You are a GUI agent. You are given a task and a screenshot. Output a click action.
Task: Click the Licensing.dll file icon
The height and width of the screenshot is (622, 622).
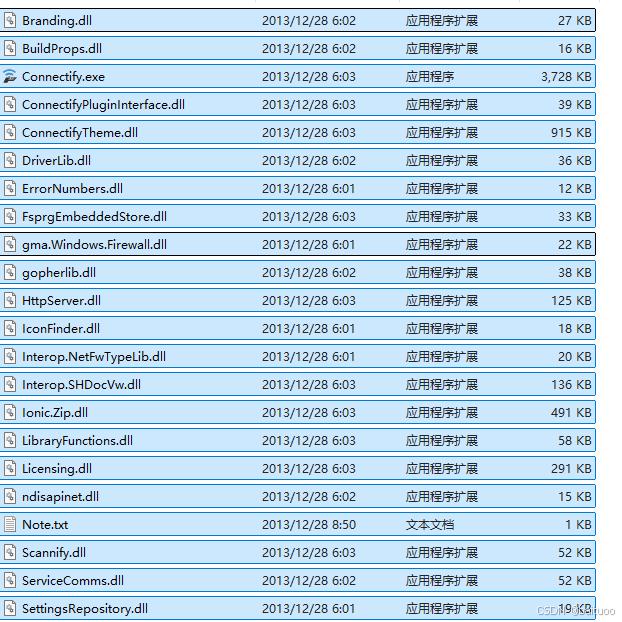click(x=10, y=468)
